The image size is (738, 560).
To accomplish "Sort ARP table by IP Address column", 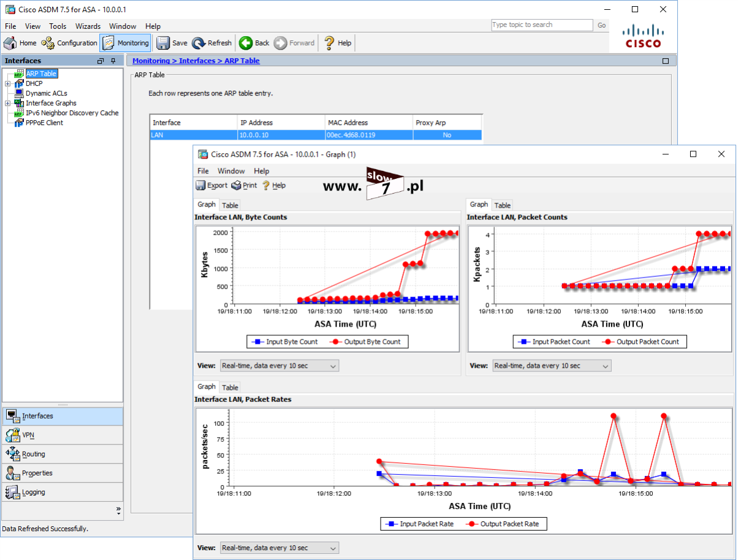I will [281, 123].
